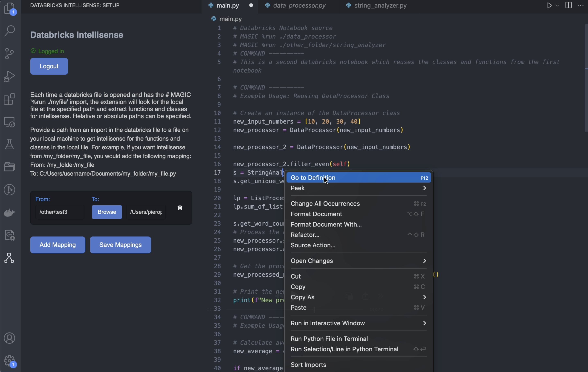Expand the Open Changes submenu
The width and height of the screenshot is (588, 372).
tap(358, 261)
